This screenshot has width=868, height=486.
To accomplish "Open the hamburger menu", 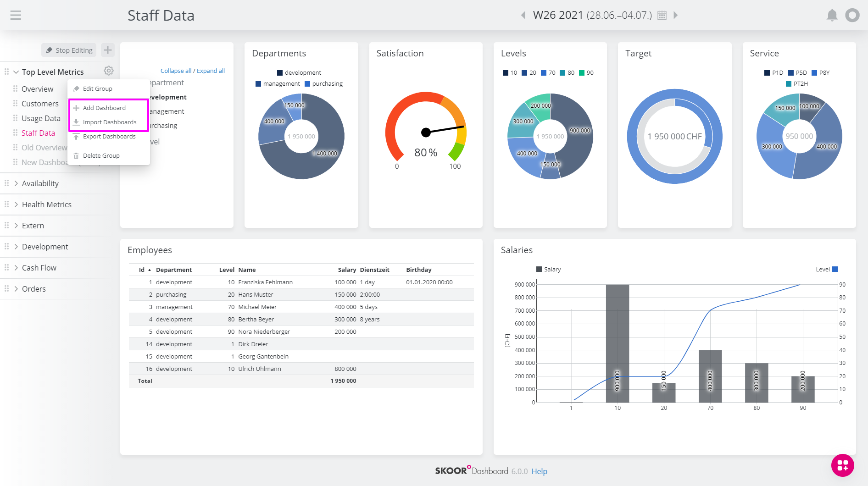I will click(16, 15).
